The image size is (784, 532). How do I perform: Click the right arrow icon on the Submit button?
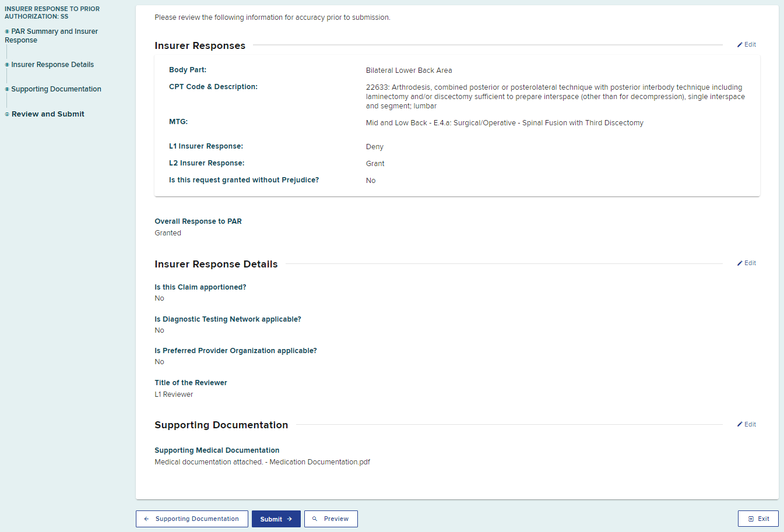[x=289, y=519]
